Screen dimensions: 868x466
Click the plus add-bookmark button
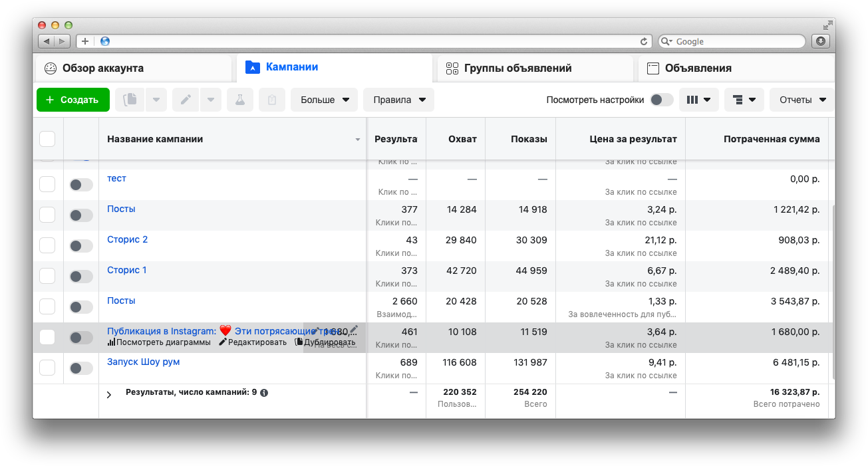(x=85, y=41)
